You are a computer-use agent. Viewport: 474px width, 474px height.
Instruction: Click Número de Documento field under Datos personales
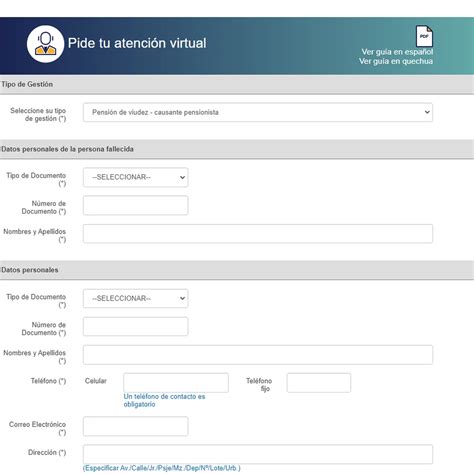136,326
